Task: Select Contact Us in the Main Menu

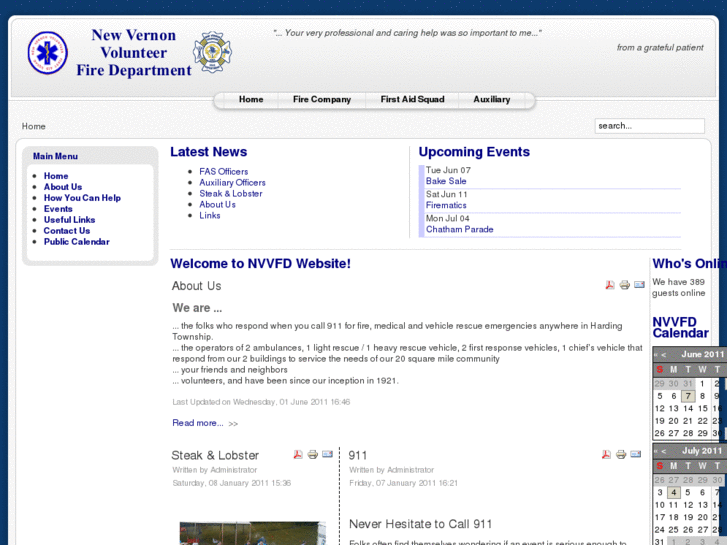Action: pos(67,231)
